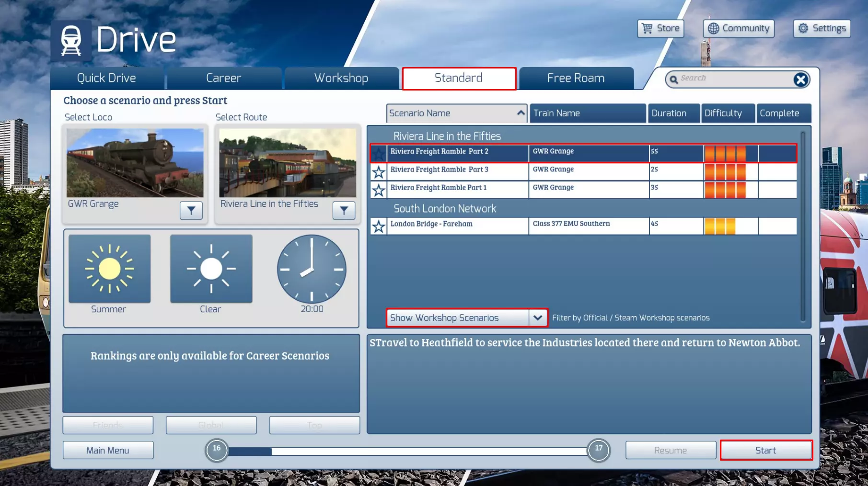Return to Main Menu
868x486 pixels.
[x=108, y=451]
